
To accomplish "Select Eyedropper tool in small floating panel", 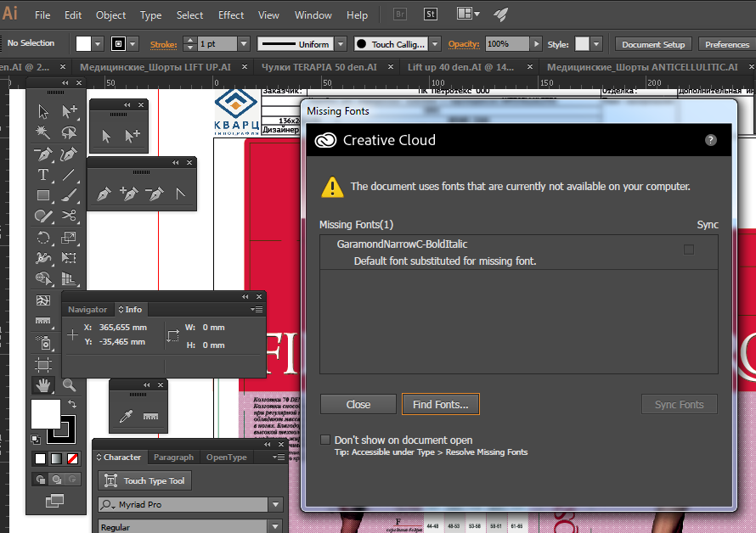I will point(126,416).
